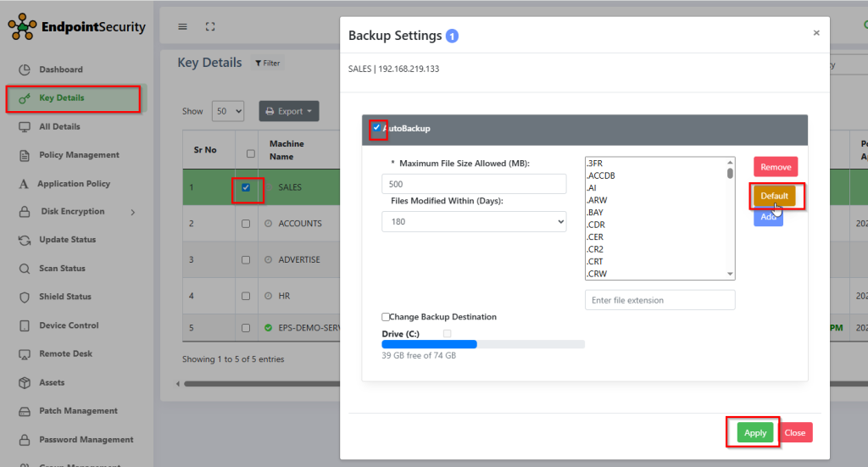Viewport: 868px width, 467px height.
Task: Open Device Control from sidebar
Action: [69, 325]
